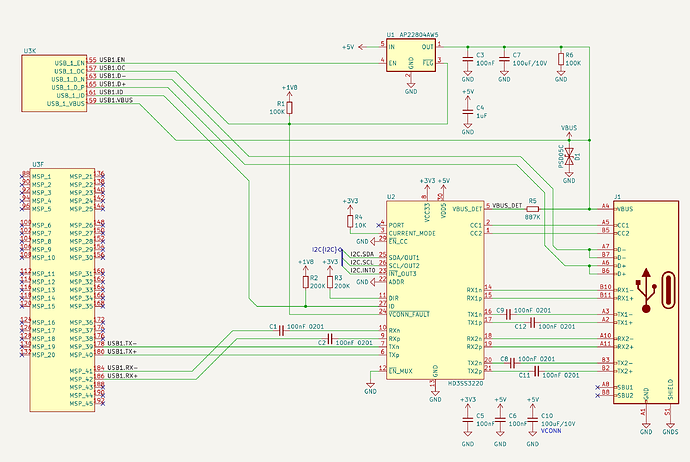Click the USB1.OC net label

(x=112, y=68)
